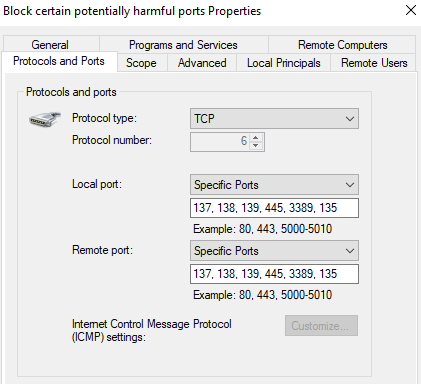Increase protocol number with up arrow
Viewport: 421px width, 384px height.
click(256, 138)
